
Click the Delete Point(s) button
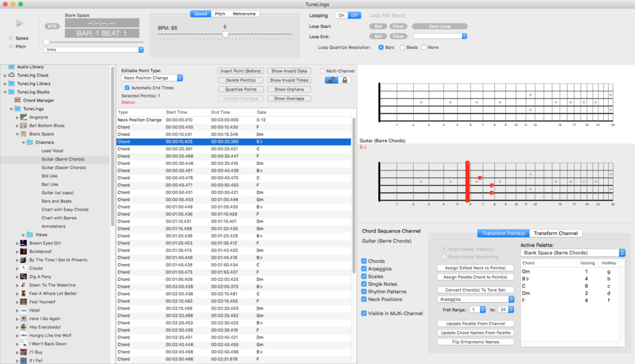pos(241,80)
